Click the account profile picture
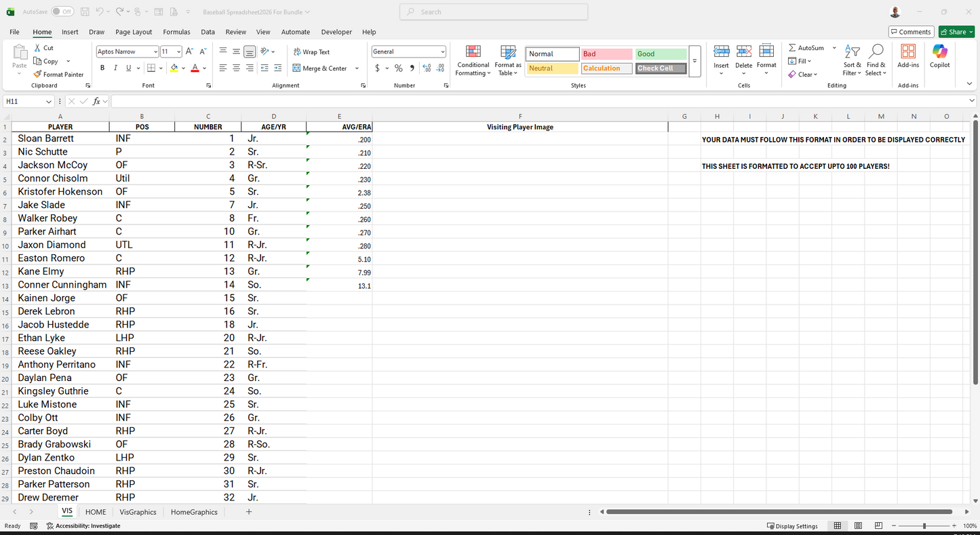The height and width of the screenshot is (535, 980). 895,12
